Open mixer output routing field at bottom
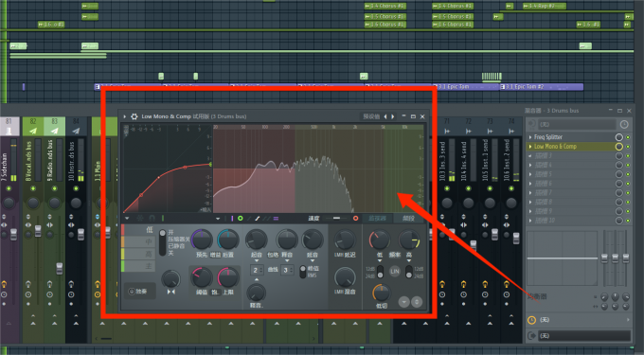This screenshot has height=355, width=644. click(x=583, y=336)
